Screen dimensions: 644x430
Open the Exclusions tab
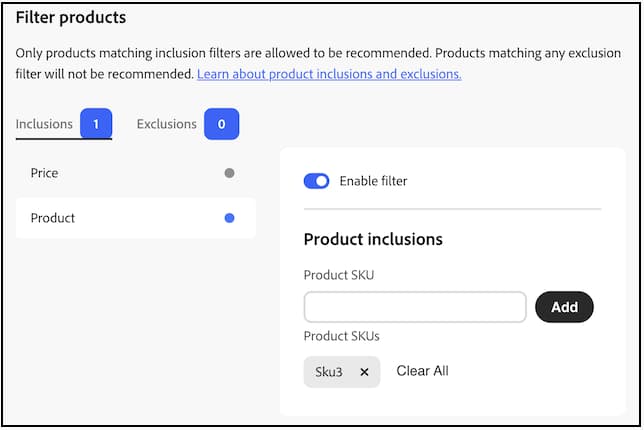click(x=166, y=124)
